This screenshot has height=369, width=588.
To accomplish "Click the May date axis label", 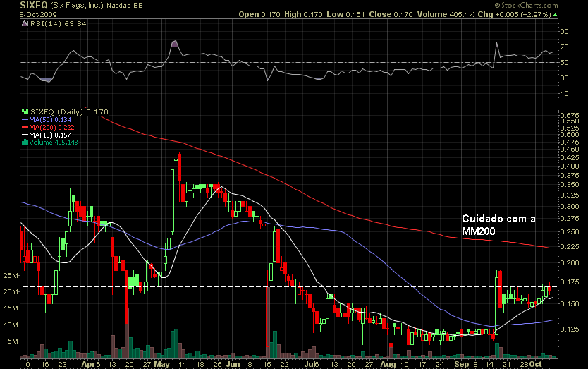I will click(161, 364).
